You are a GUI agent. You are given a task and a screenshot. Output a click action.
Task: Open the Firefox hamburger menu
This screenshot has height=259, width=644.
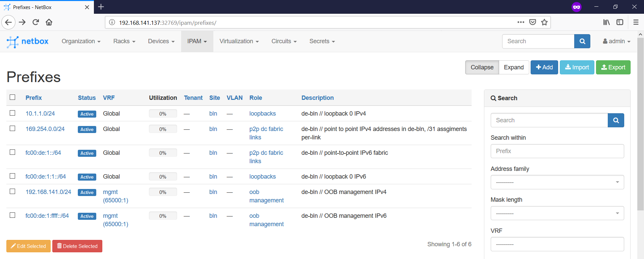click(x=636, y=22)
